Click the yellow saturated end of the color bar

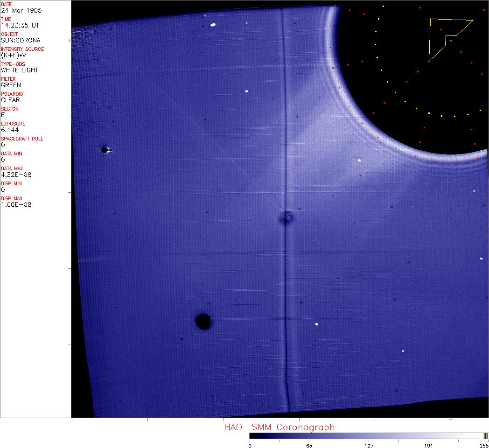[486, 436]
